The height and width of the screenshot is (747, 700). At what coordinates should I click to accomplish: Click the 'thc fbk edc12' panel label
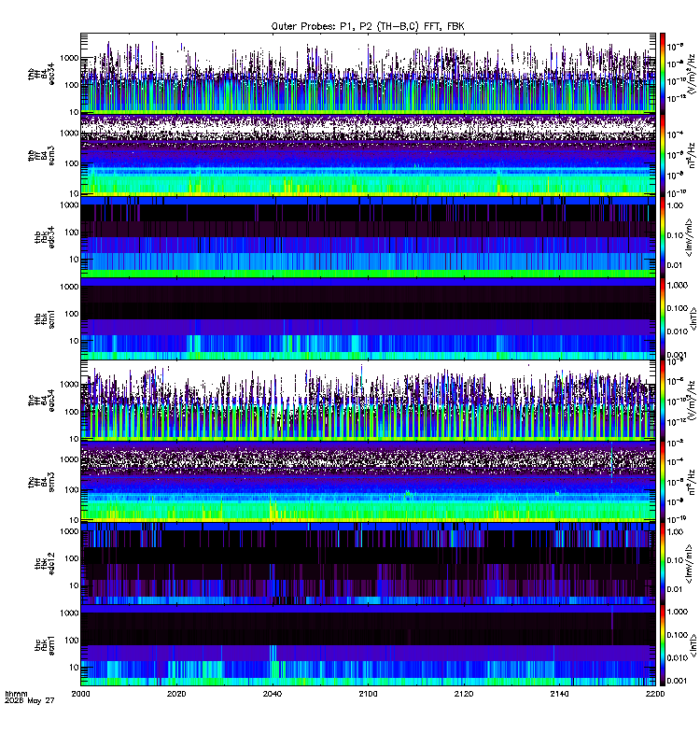(45, 564)
